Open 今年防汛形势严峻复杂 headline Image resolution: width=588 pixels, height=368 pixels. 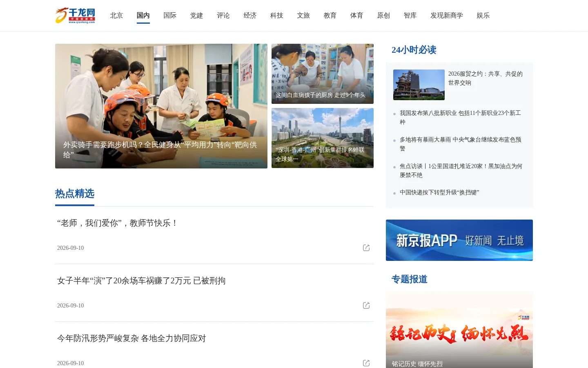coord(131,338)
